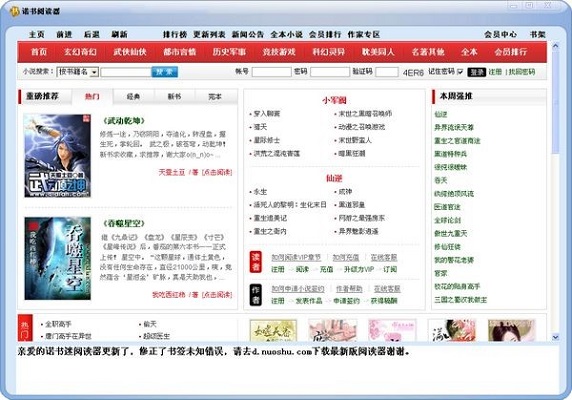The image size is (572, 400).
Task: Click the red 读者 badge icon
Action: tap(256, 262)
